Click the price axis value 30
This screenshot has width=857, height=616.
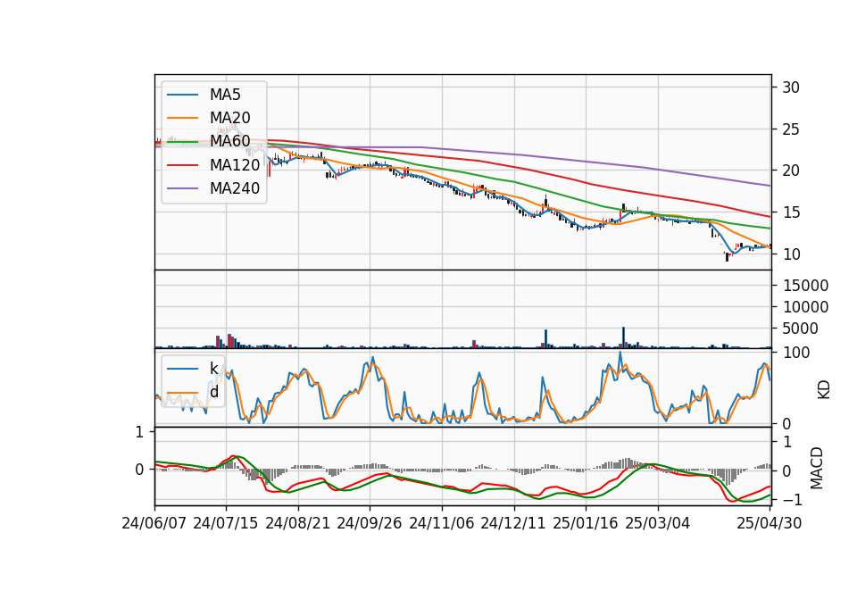[791, 87]
